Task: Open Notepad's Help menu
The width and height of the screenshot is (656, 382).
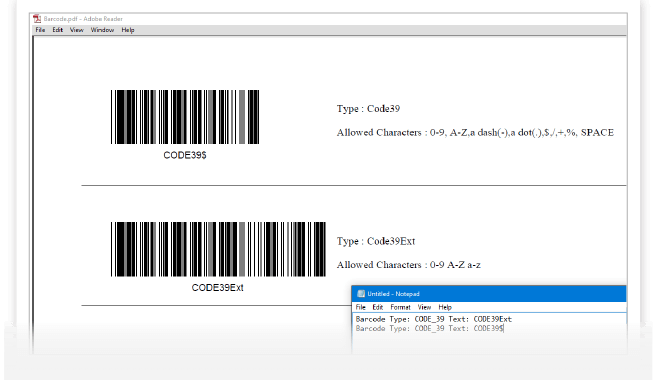Action: pyautogui.click(x=445, y=307)
